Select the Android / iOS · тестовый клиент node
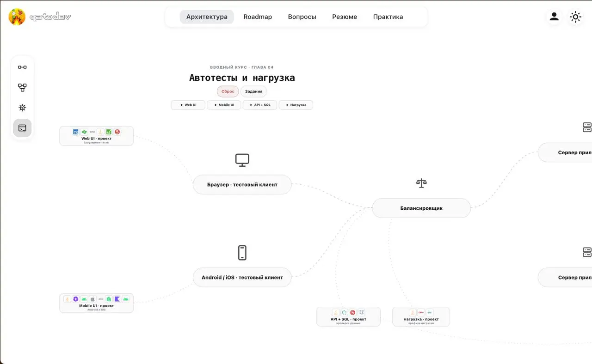This screenshot has width=592, height=364. click(242, 278)
